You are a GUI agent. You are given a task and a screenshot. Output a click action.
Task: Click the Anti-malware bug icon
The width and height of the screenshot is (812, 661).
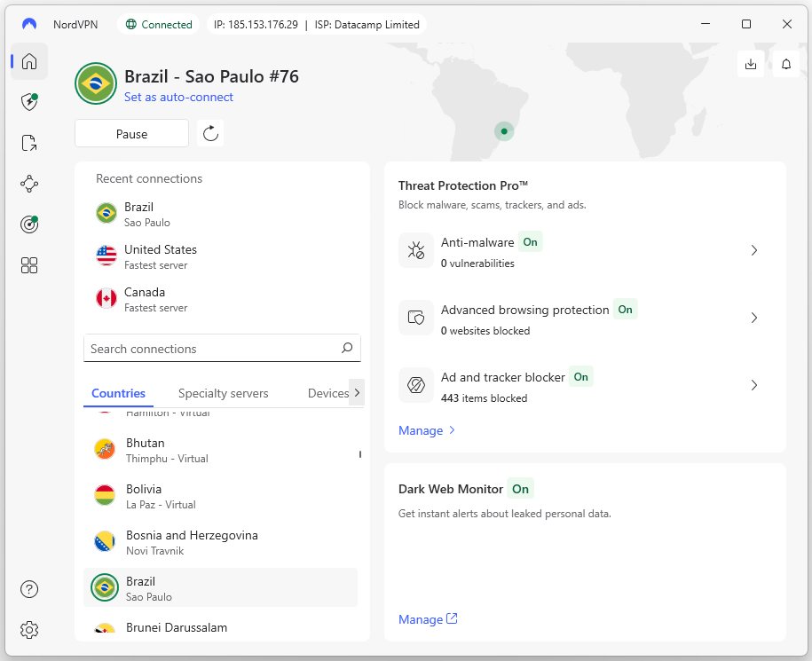(416, 250)
